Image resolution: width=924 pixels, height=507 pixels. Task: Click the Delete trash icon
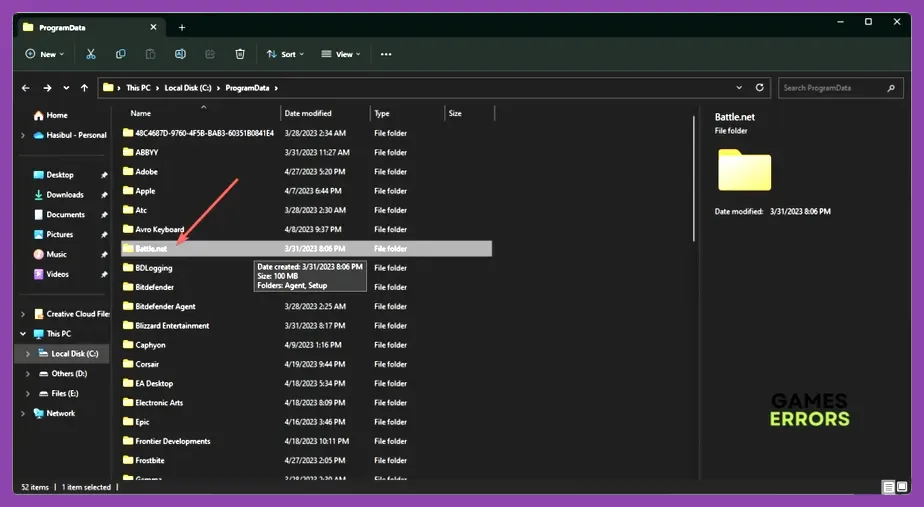click(x=240, y=54)
